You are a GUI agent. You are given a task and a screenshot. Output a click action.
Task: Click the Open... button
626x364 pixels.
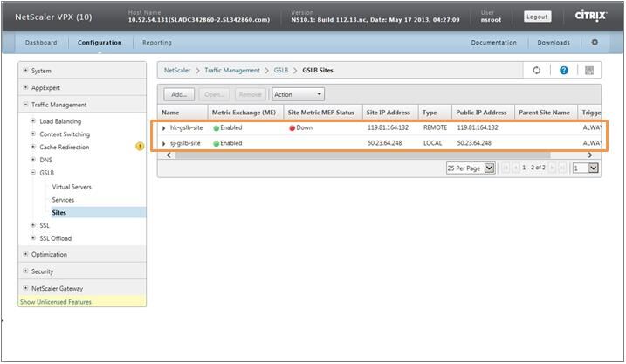(214, 94)
